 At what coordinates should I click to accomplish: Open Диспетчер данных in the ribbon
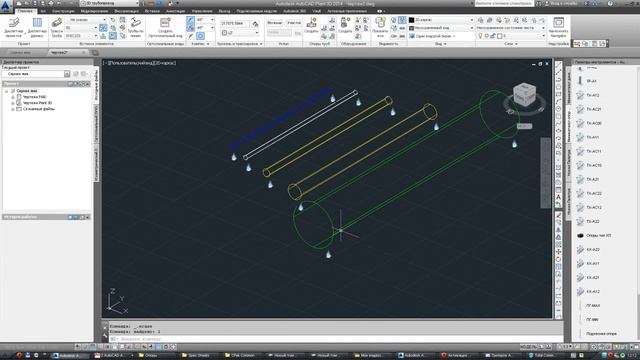[x=37, y=28]
